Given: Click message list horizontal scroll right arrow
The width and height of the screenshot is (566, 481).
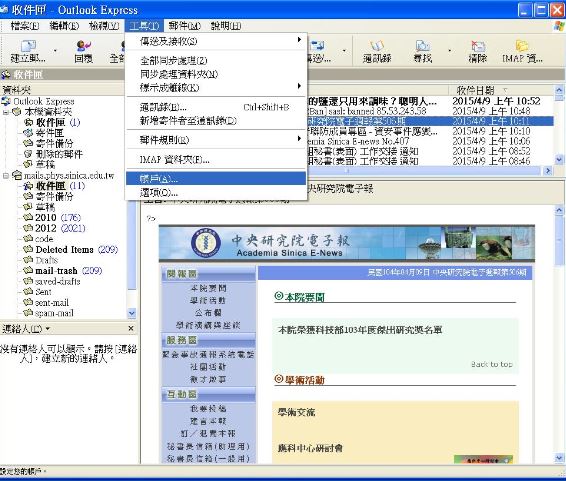Looking at the screenshot, I should click(548, 170).
